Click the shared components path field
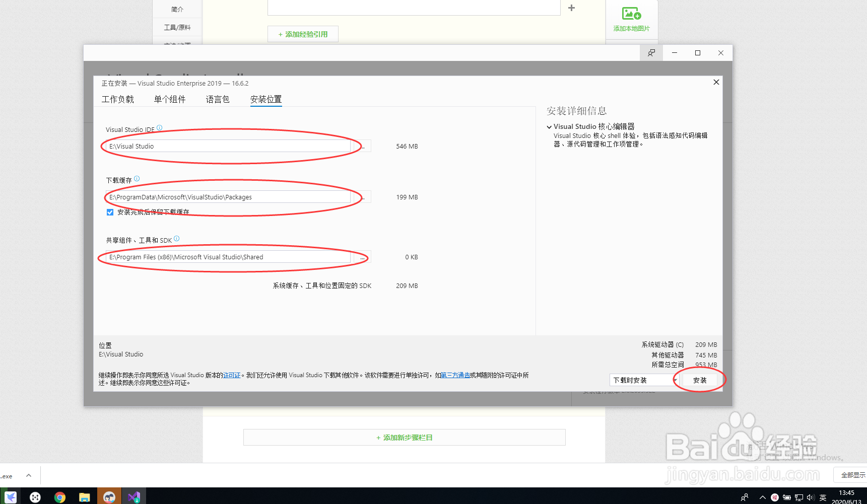Screen dimensions: 867x504 (x=228, y=257)
